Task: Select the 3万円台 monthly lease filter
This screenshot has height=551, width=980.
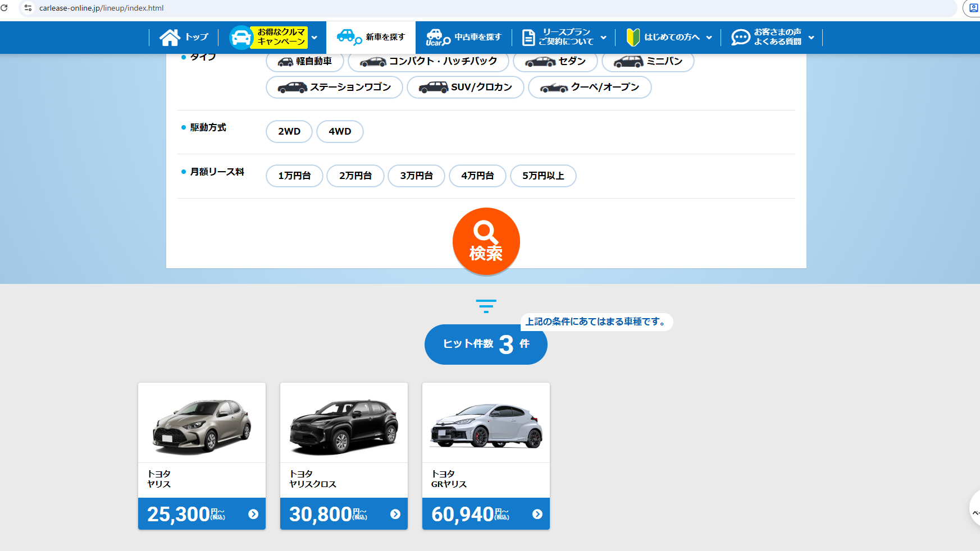Action: coord(417,176)
